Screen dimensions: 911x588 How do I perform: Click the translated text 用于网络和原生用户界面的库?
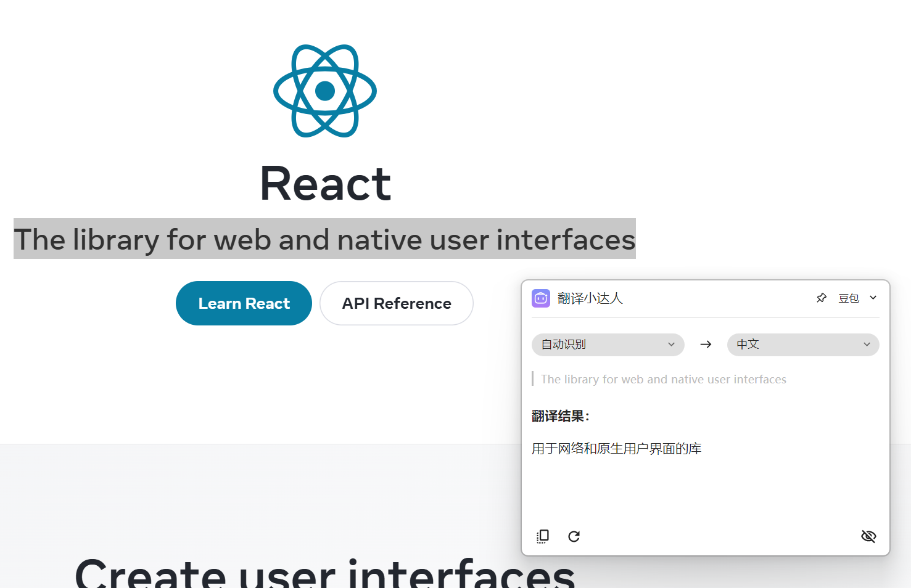617,449
